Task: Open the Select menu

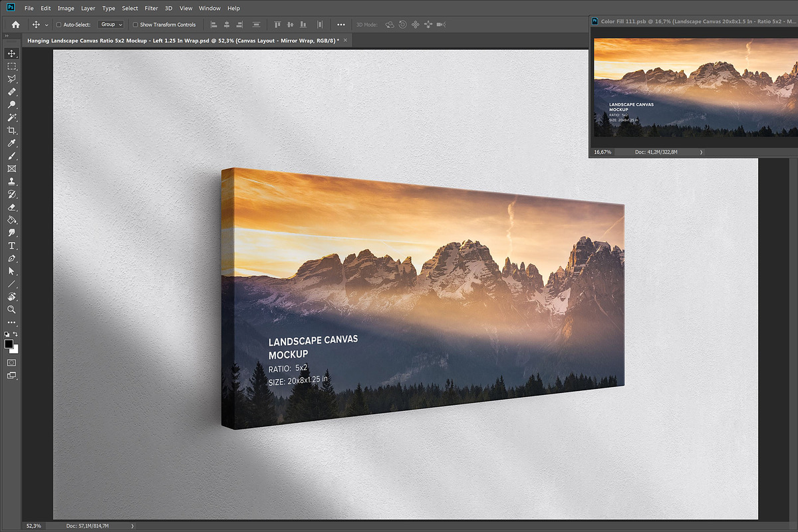Action: pos(130,9)
